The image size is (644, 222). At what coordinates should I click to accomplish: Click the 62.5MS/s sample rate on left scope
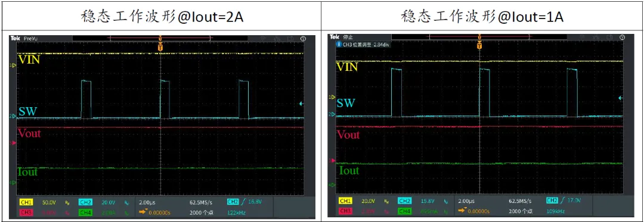(x=200, y=202)
